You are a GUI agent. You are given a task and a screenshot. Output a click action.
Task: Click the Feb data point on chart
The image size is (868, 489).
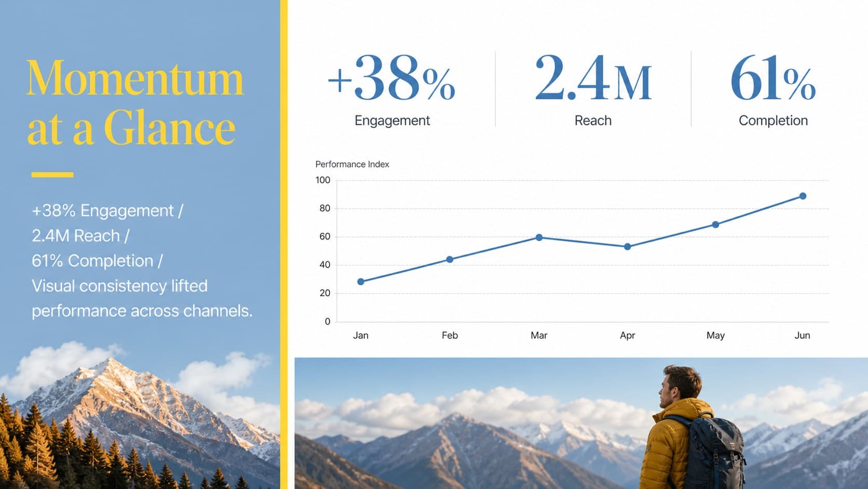point(450,259)
